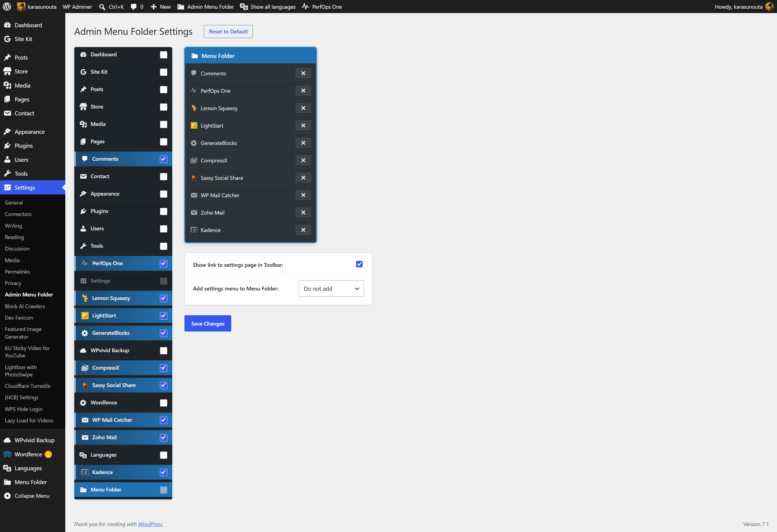Click the Collapse Menu arrow icon
The image size is (777, 532).
[7, 496]
